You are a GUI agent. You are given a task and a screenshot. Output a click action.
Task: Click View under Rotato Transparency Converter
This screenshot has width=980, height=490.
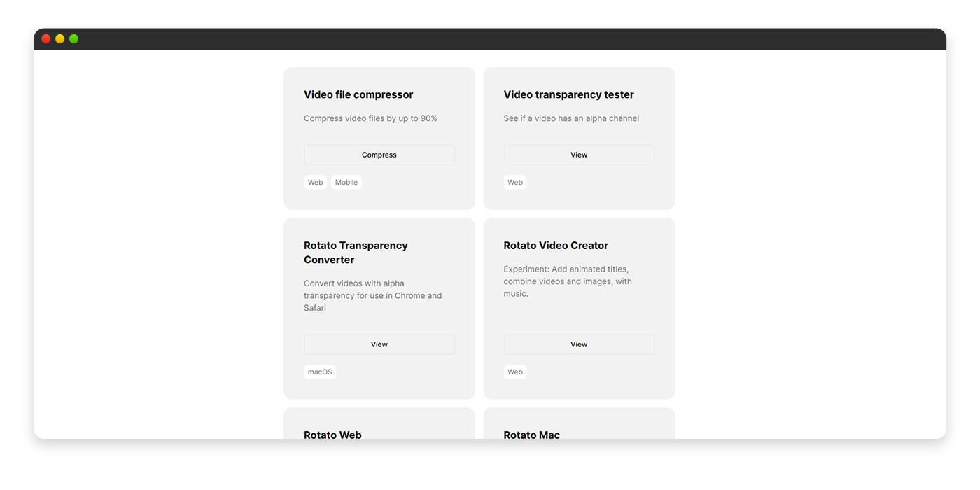point(379,344)
